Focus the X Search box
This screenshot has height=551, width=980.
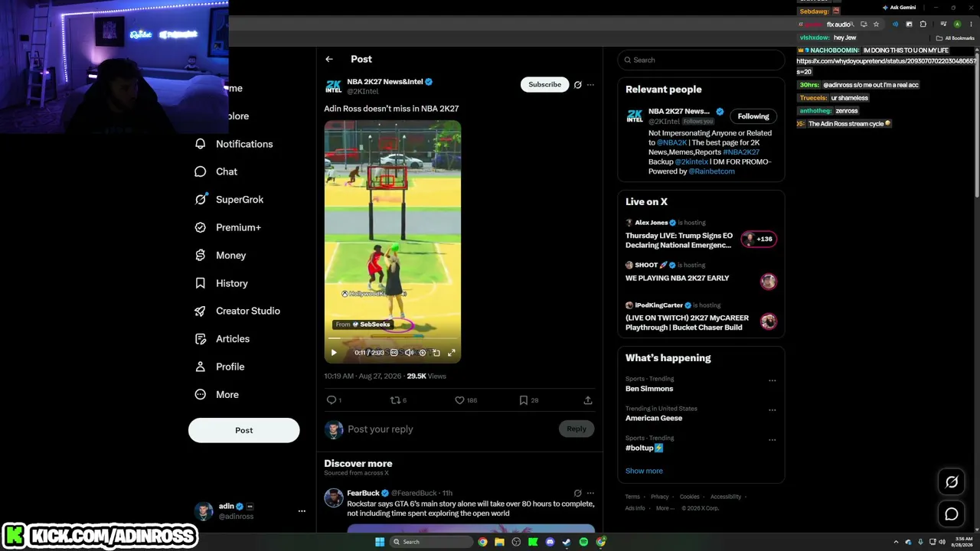click(701, 60)
